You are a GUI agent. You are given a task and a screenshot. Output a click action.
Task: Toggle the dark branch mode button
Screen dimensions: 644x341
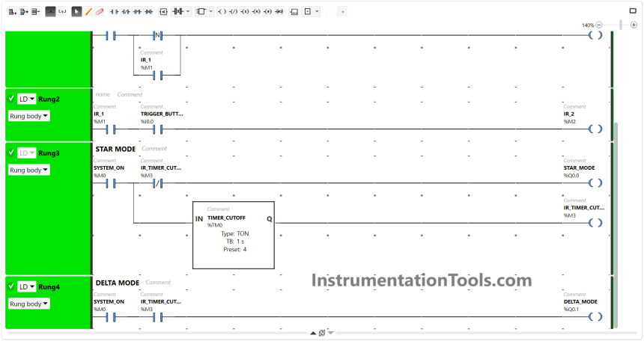(50, 11)
